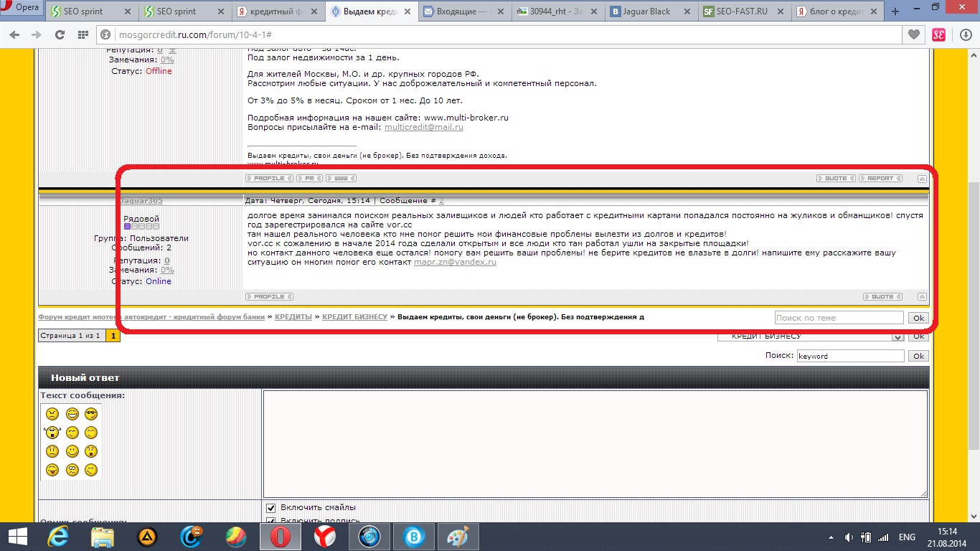Click the address bar showing mosgorcredit.ru.com
This screenshot has height=551, width=980.
pyautogui.click(x=499, y=34)
